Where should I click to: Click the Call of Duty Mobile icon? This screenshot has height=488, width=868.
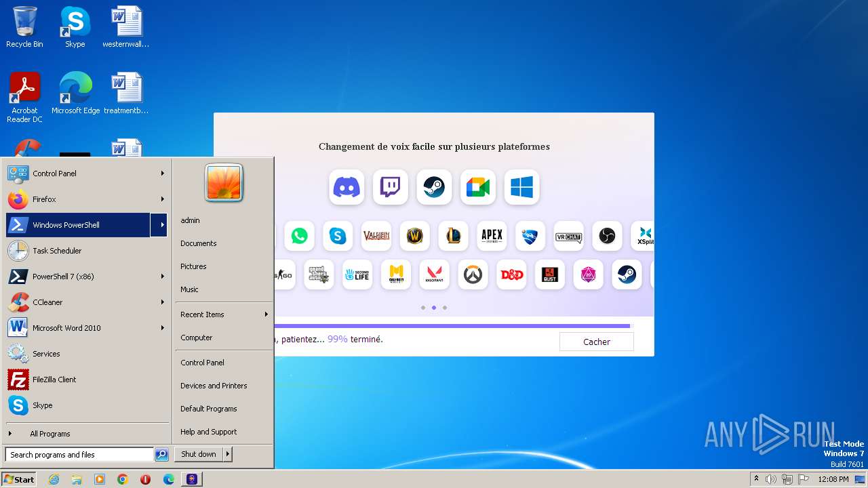pyautogui.click(x=395, y=274)
